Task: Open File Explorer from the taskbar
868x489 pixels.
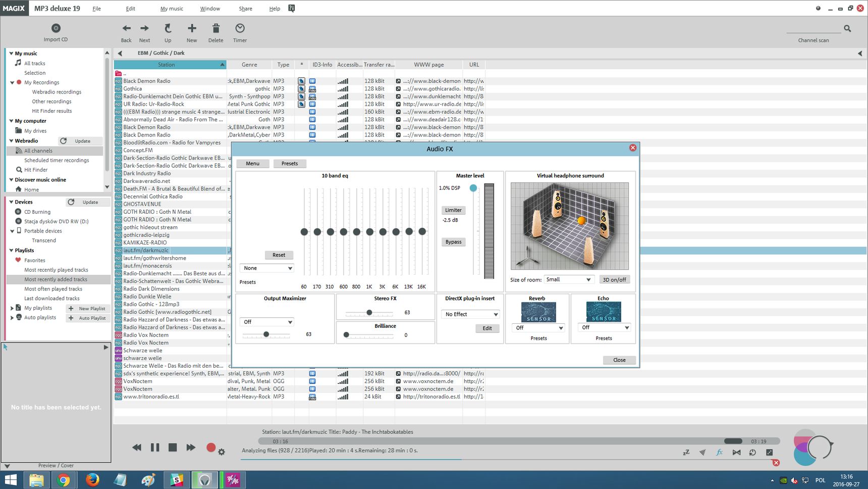Action: click(x=36, y=479)
